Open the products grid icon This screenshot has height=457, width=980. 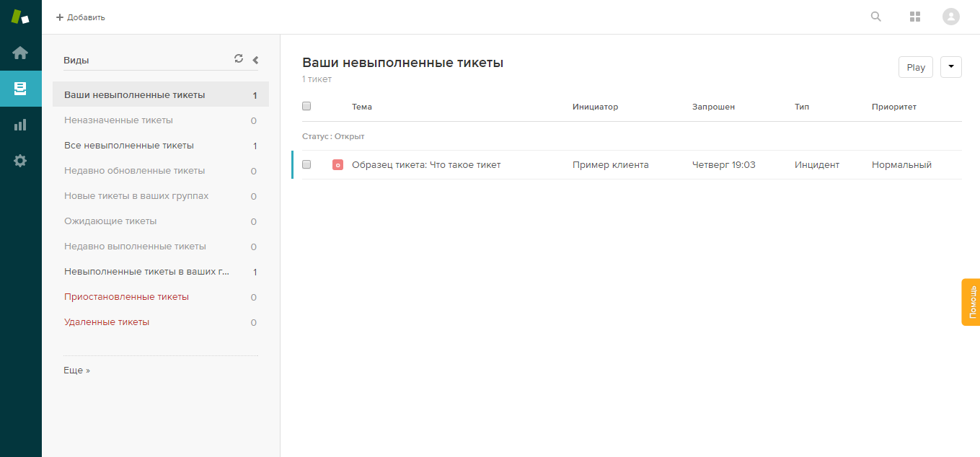pyautogui.click(x=915, y=17)
